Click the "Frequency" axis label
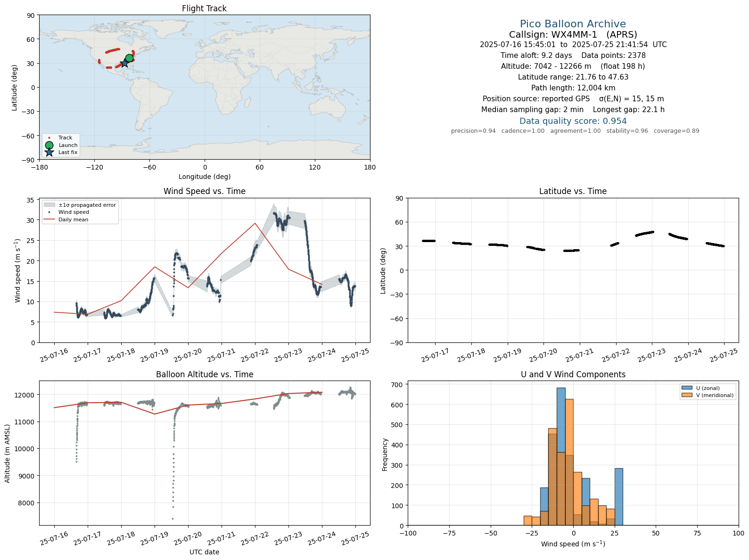The height and width of the screenshot is (560, 749). point(385,454)
